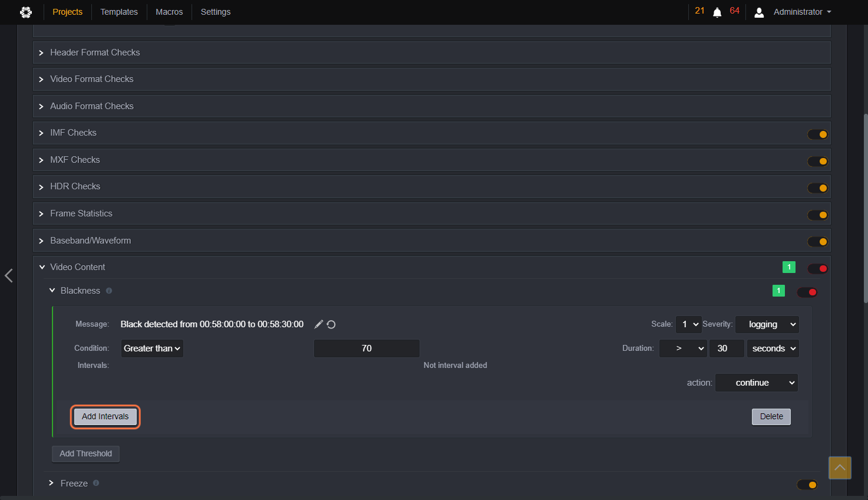Click the Delete button
Screen dimensions: 868x500
[771, 417]
